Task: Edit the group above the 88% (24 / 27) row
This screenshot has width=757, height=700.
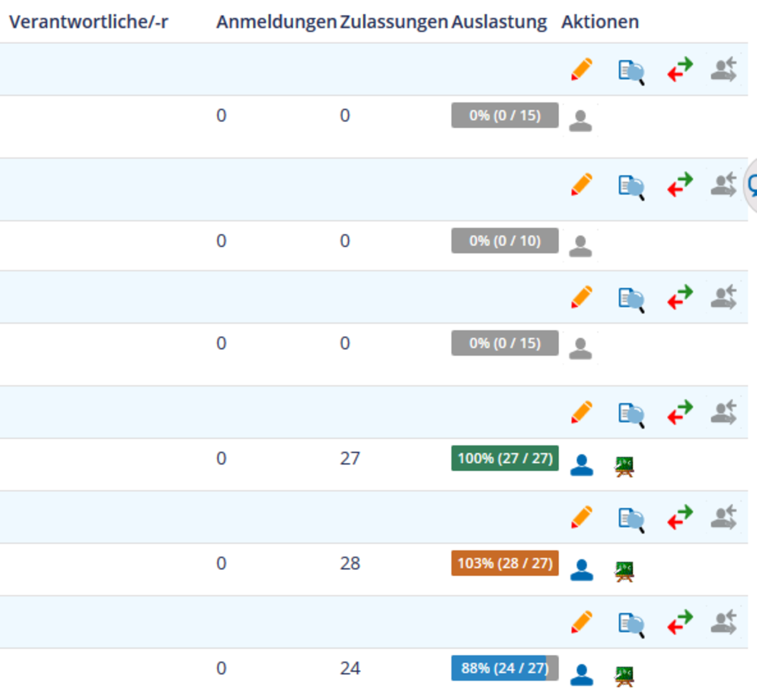Action: pos(581,622)
